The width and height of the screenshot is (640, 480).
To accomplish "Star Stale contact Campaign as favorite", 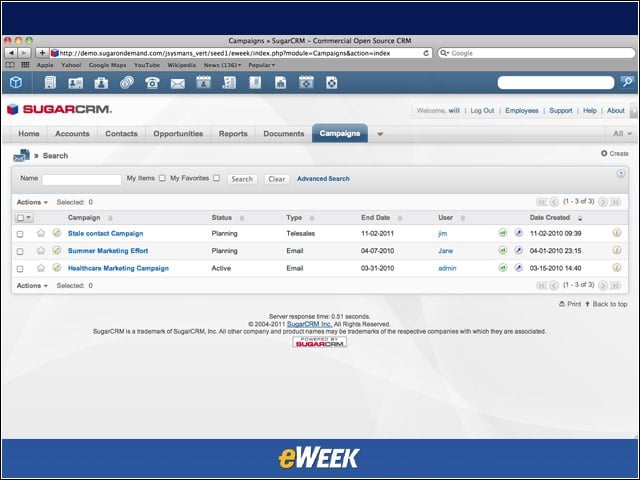I will point(40,233).
